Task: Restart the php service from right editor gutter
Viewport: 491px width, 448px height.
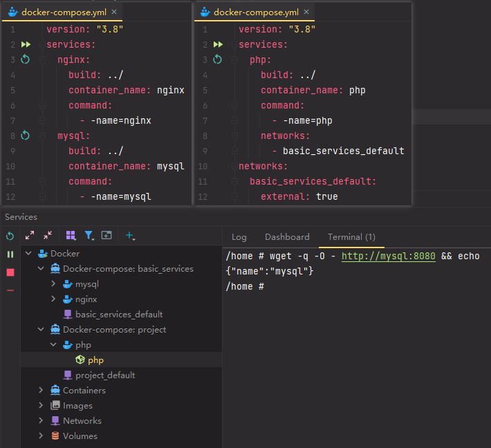Action: [217, 59]
